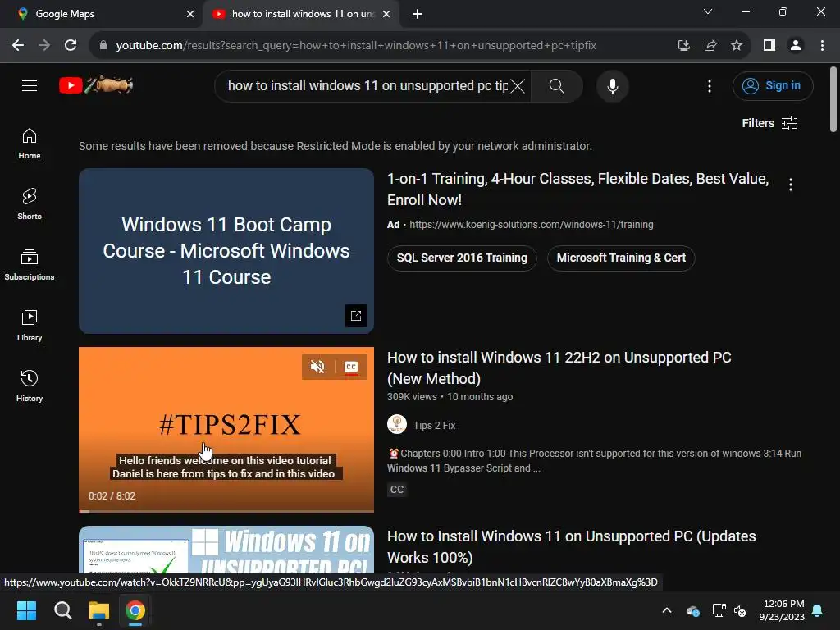Click the OneDrive cloud tray icon
840x630 pixels.
tap(692, 610)
